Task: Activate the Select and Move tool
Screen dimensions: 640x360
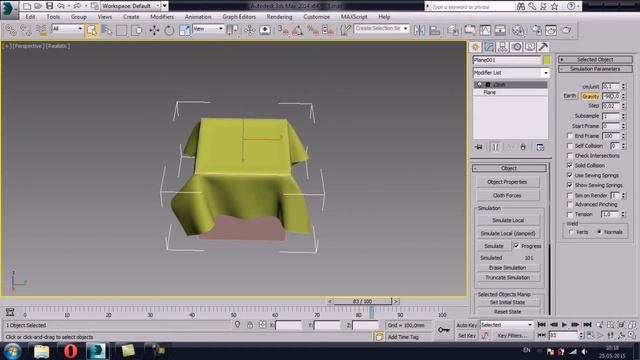Action: (x=154, y=30)
